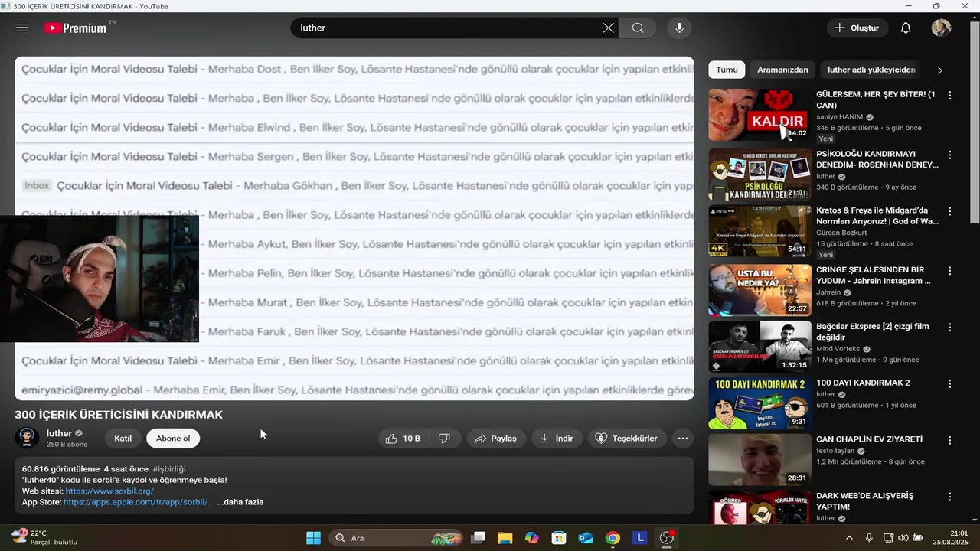This screenshot has height=551, width=980.
Task: Open options for CRINGE ŞELALESİNDEN video
Action: [x=950, y=271]
